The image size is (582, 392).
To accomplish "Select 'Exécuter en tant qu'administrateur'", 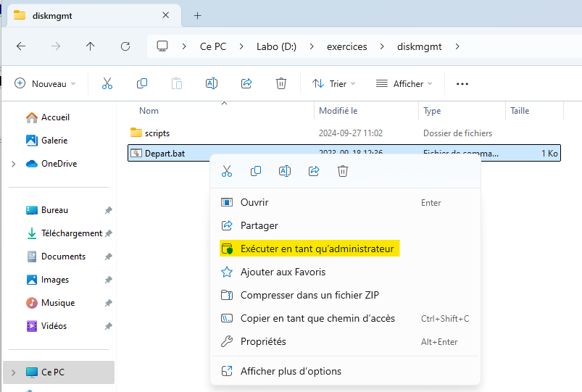I will (x=317, y=249).
